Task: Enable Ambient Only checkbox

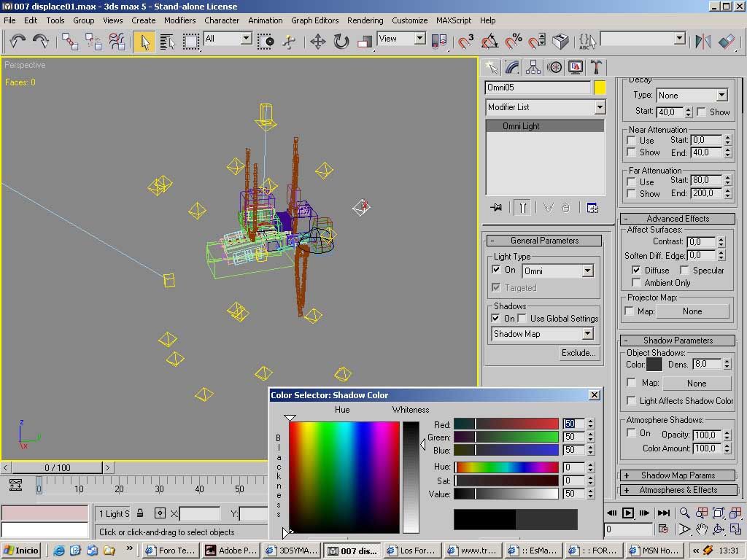Action: (x=636, y=283)
